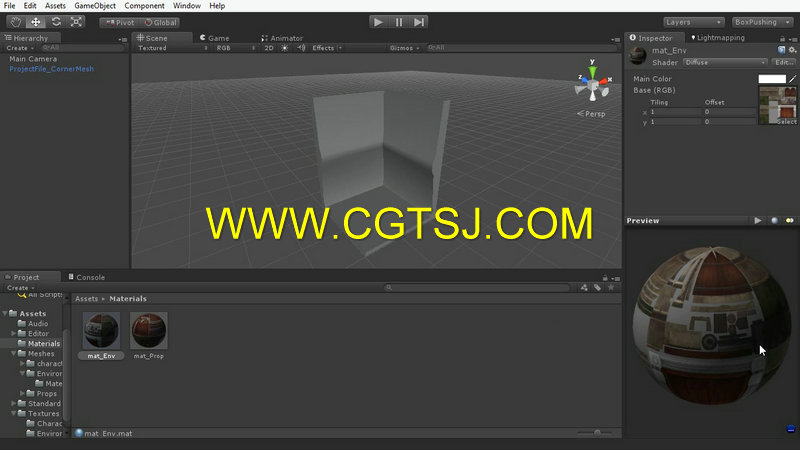The image size is (800, 450).
Task: Switch to the Animator tab
Action: click(x=282, y=38)
